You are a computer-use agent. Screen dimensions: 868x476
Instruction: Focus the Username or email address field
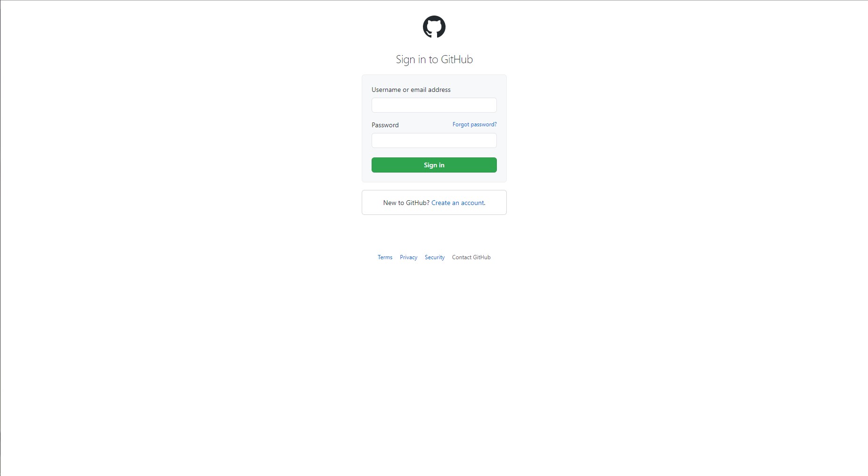[x=434, y=105]
